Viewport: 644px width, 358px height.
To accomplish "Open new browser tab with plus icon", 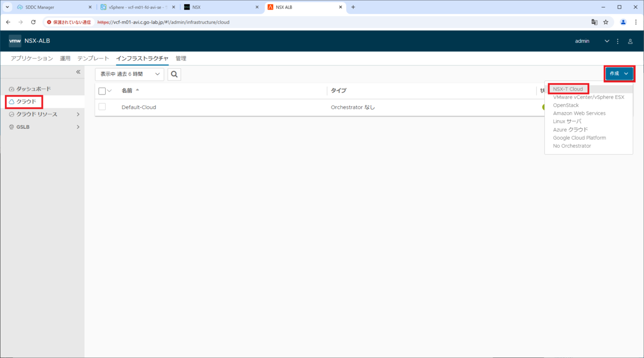I will [353, 7].
